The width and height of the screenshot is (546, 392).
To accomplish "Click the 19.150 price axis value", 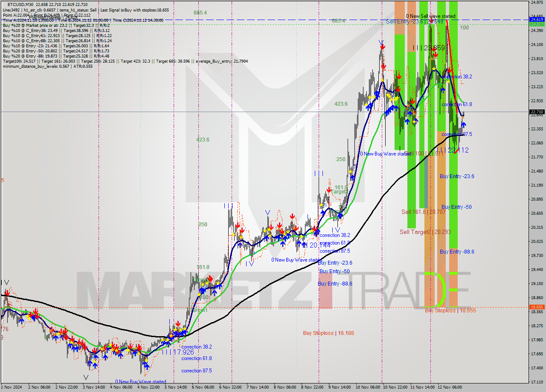I will click(x=537, y=283).
